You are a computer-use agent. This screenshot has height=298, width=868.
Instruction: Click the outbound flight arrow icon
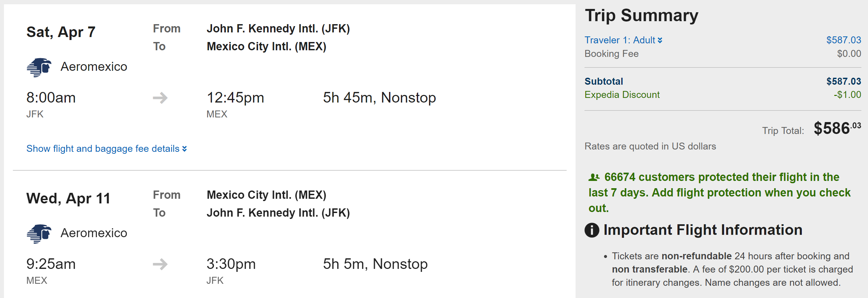pyautogui.click(x=160, y=98)
